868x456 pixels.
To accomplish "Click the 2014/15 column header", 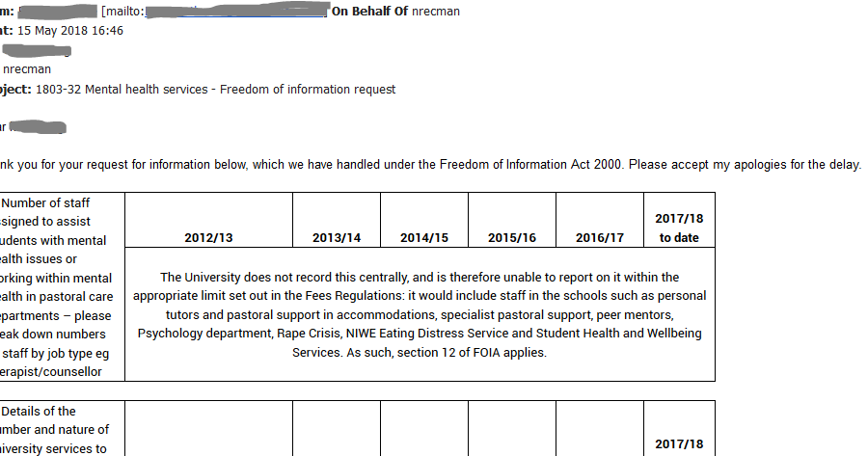I will [424, 237].
